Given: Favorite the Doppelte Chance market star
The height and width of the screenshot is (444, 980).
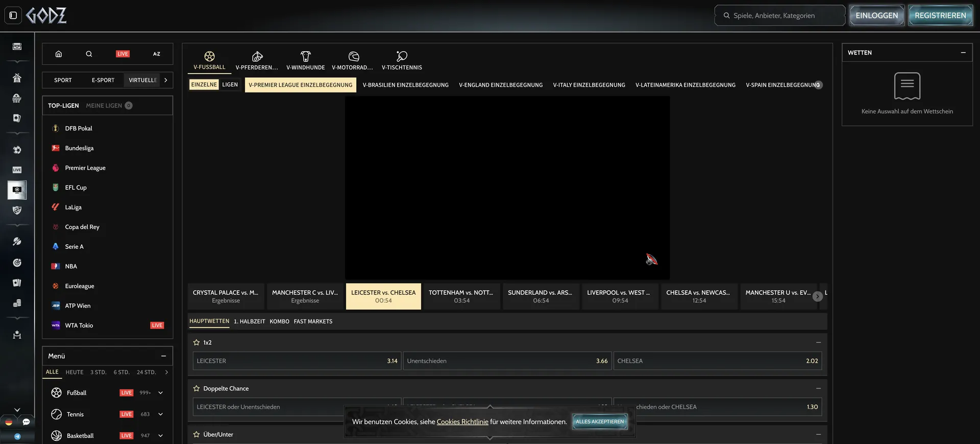Looking at the screenshot, I should (x=197, y=388).
